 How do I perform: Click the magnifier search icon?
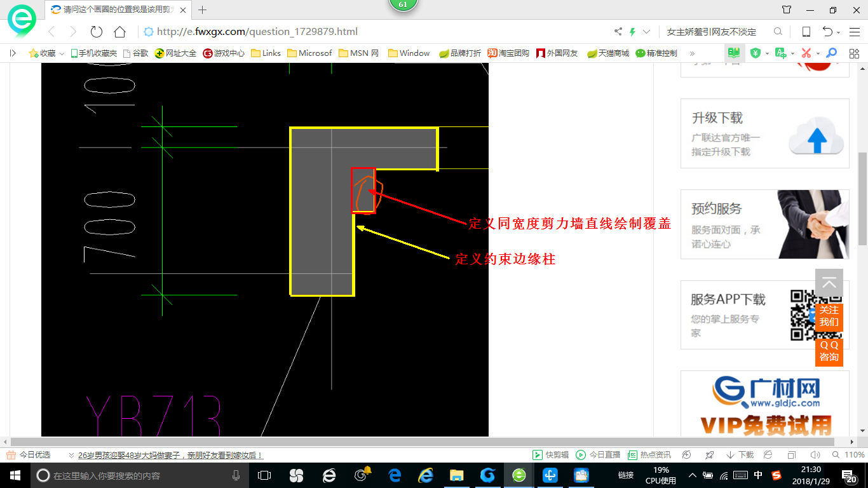pyautogui.click(x=778, y=32)
